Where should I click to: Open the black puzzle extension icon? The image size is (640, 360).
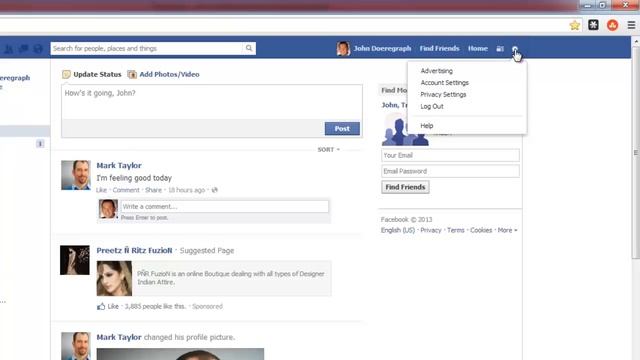click(x=593, y=25)
